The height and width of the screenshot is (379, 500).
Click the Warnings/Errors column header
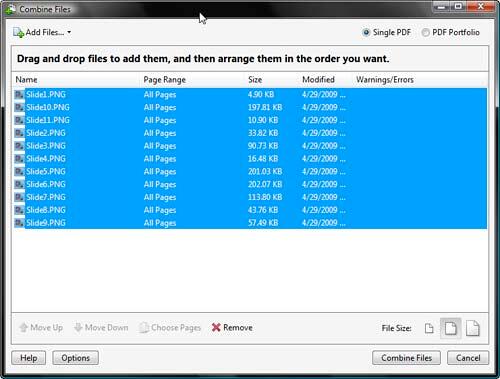pos(385,80)
